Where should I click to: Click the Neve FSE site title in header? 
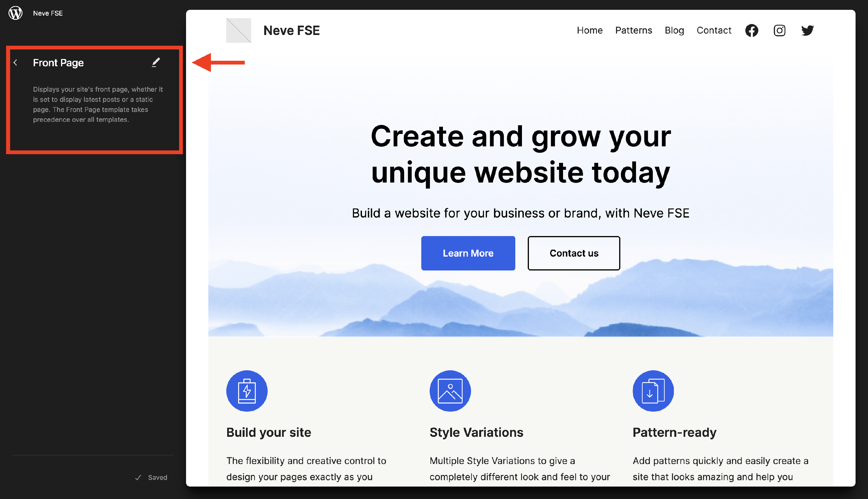click(291, 30)
